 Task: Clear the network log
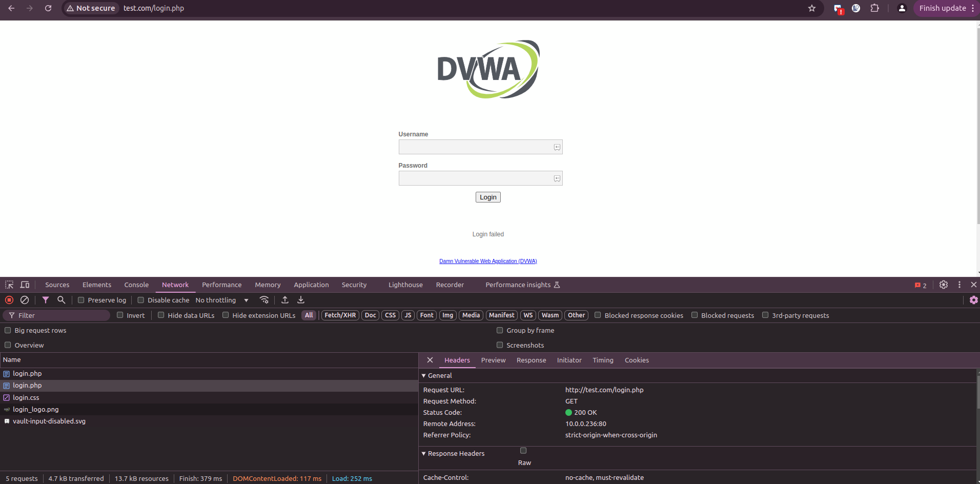[25, 300]
